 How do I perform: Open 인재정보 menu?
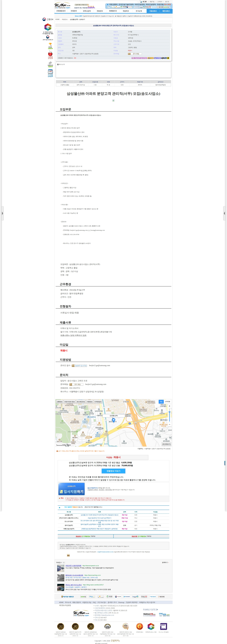(x=74, y=11)
